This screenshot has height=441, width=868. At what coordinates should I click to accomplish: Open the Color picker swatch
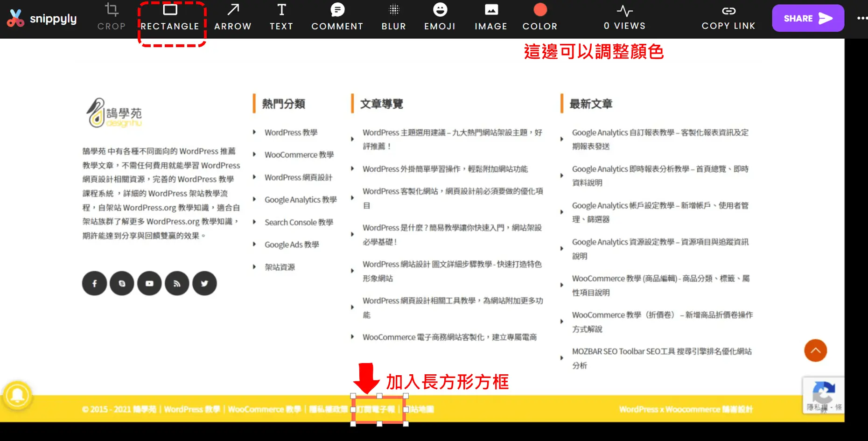coord(540,10)
